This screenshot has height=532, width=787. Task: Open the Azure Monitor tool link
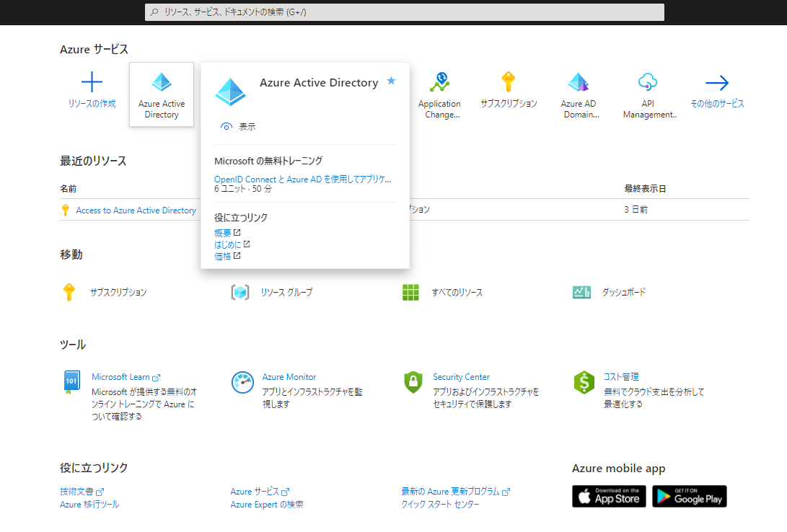(x=289, y=377)
